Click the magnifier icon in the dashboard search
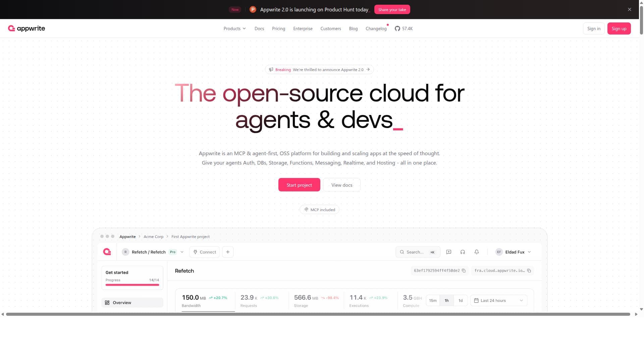Viewport: 644px width, 362px height. (x=402, y=252)
